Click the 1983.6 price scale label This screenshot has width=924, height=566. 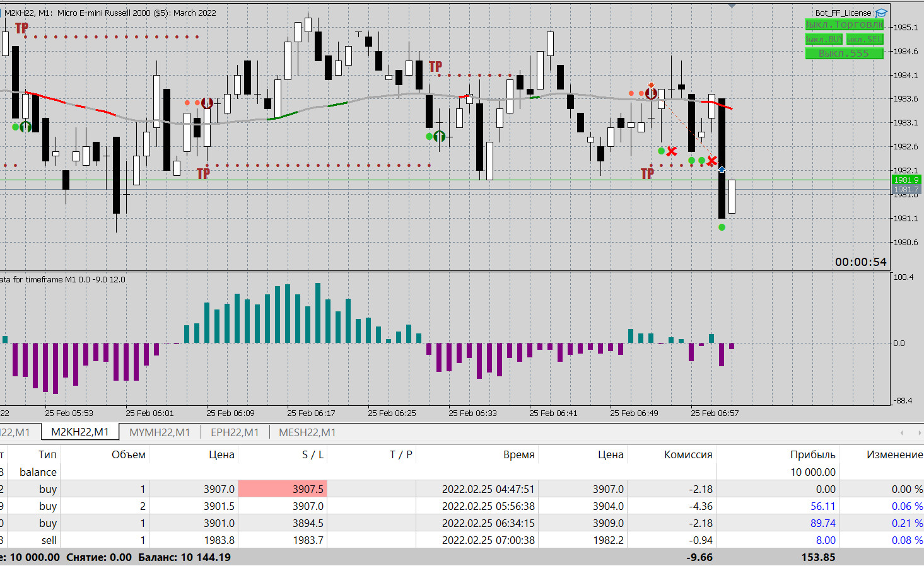click(x=906, y=99)
